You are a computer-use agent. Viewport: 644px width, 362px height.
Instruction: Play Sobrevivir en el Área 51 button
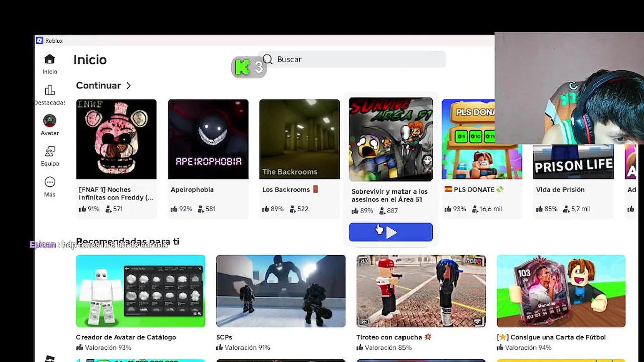390,232
